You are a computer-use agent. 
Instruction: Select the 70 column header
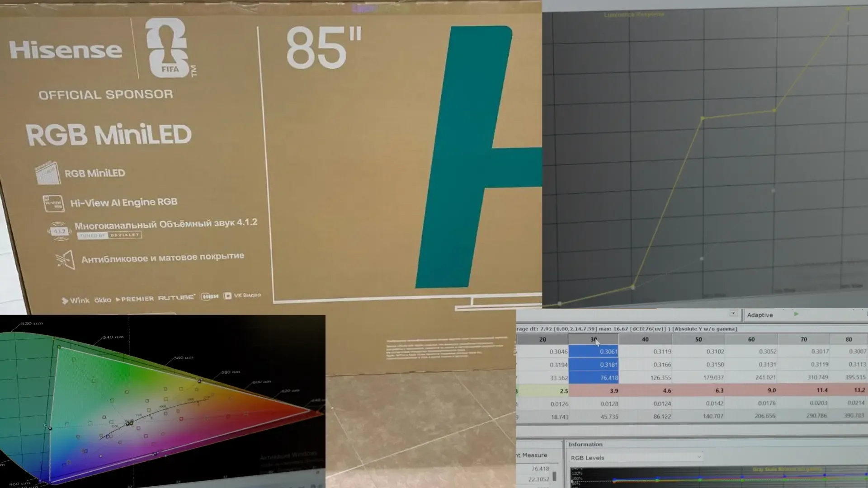[803, 339]
